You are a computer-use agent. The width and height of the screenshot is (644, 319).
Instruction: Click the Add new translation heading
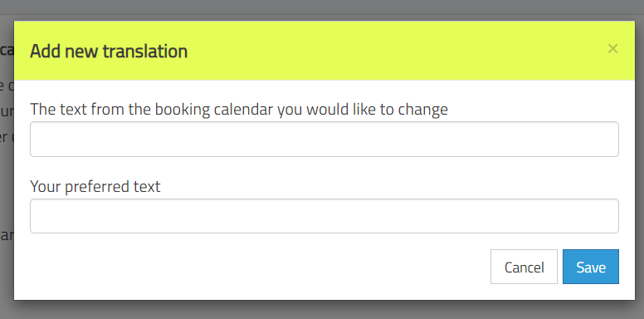click(109, 52)
